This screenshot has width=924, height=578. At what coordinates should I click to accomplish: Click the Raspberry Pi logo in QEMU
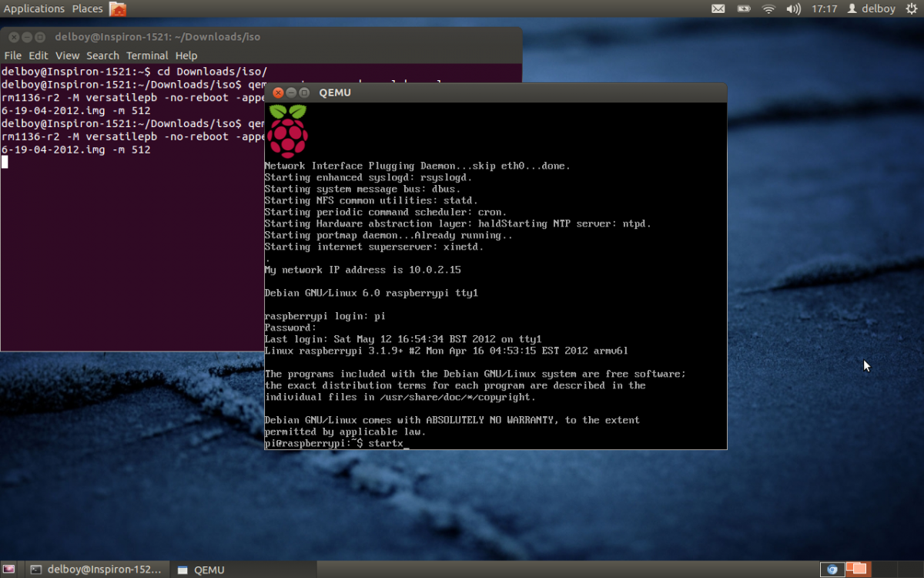click(288, 131)
